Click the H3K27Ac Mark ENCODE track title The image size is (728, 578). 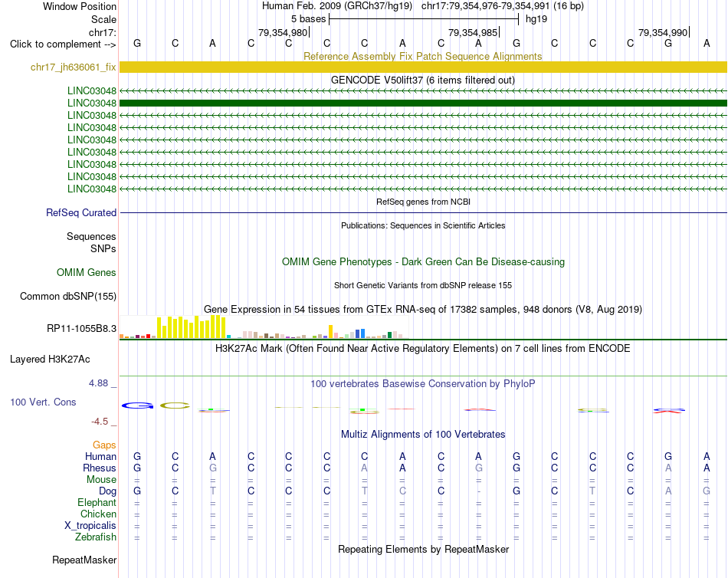click(x=423, y=349)
